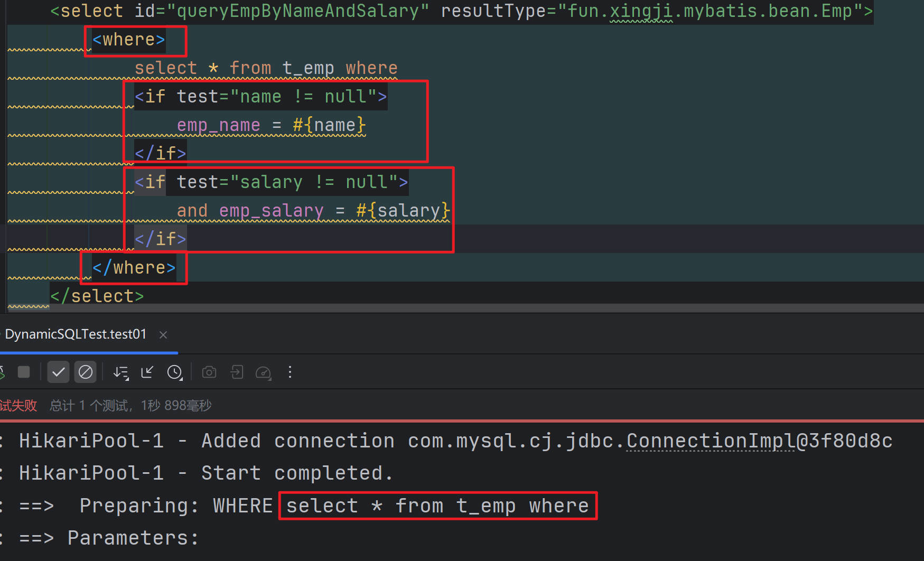Click the navigate-to-source arrow icon

[147, 372]
